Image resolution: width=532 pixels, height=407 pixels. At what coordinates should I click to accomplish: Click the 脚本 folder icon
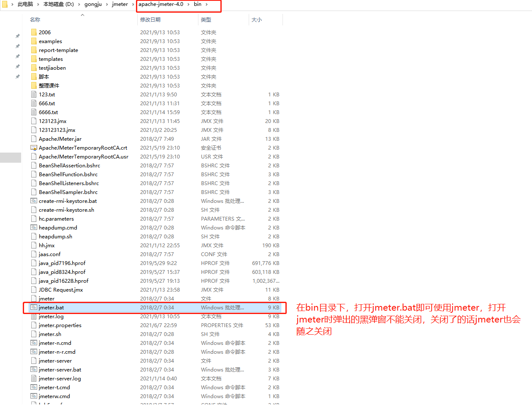pyautogui.click(x=34, y=76)
